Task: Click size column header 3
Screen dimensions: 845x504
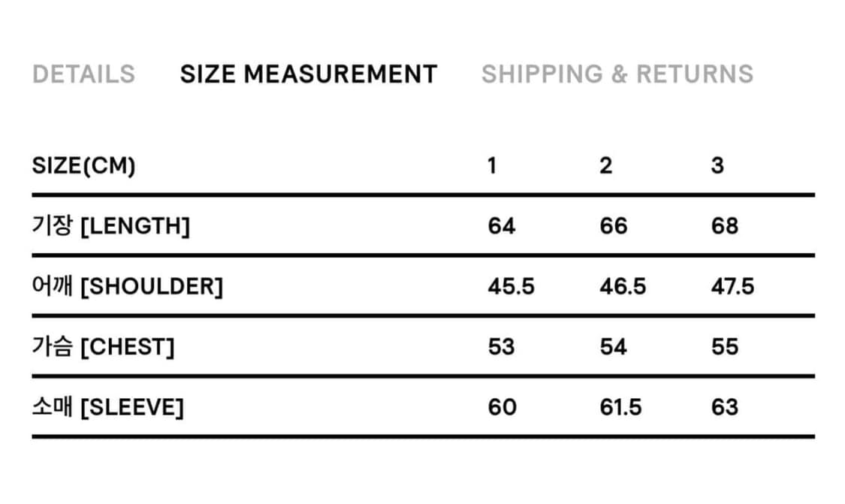Action: pyautogui.click(x=717, y=166)
